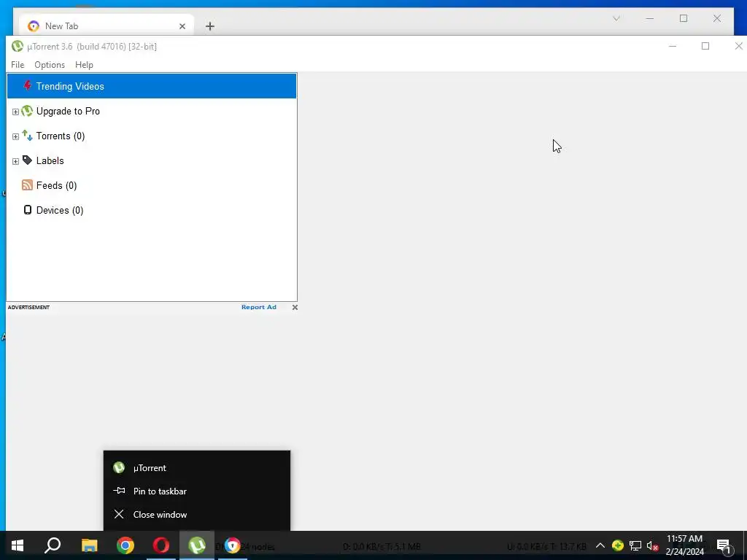Select Torrents (0) in sidebar
The width and height of the screenshot is (747, 560).
tap(61, 136)
